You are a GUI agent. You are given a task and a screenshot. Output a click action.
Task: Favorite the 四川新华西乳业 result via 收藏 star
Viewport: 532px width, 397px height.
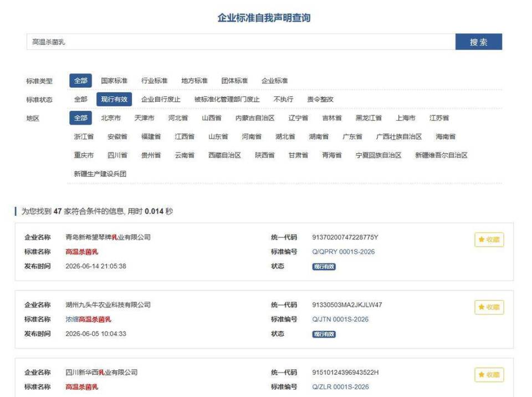[x=489, y=375]
